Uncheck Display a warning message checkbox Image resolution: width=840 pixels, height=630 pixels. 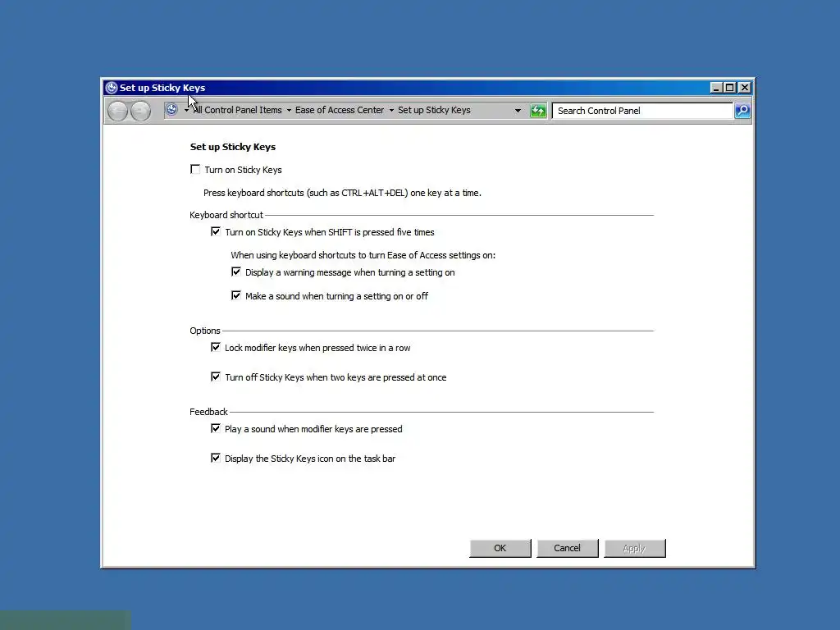[235, 272]
